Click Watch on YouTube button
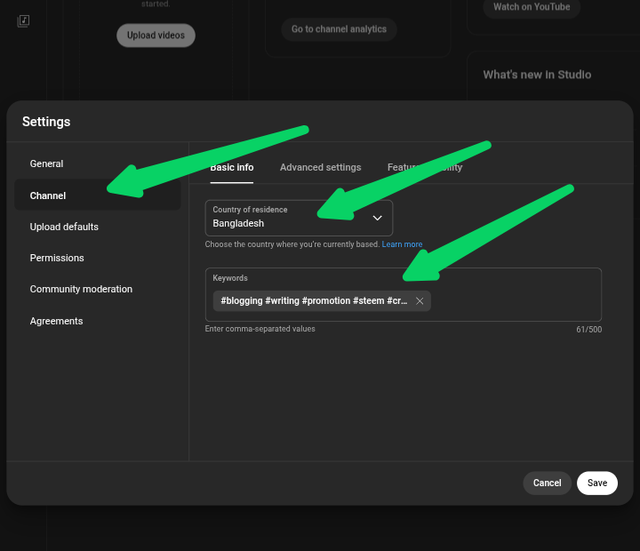This screenshot has width=640, height=551. (531, 7)
